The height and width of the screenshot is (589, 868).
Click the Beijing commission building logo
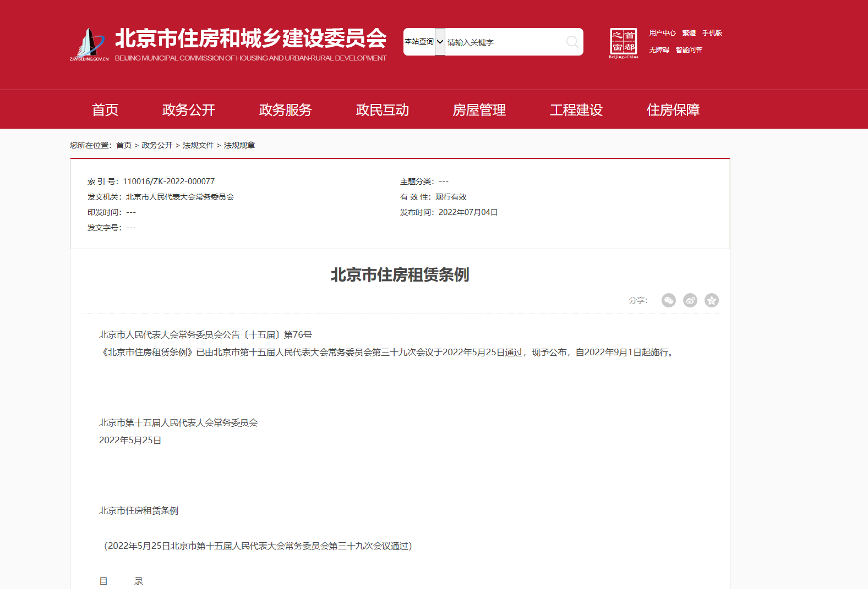89,44
